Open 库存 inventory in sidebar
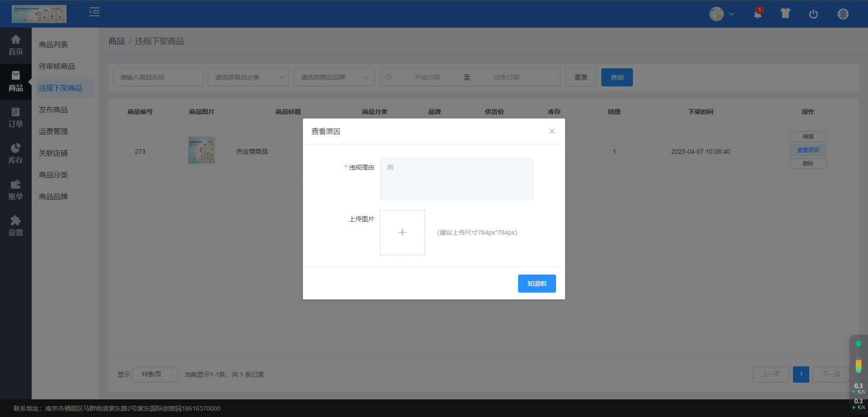The height and width of the screenshot is (417, 868). [x=15, y=154]
